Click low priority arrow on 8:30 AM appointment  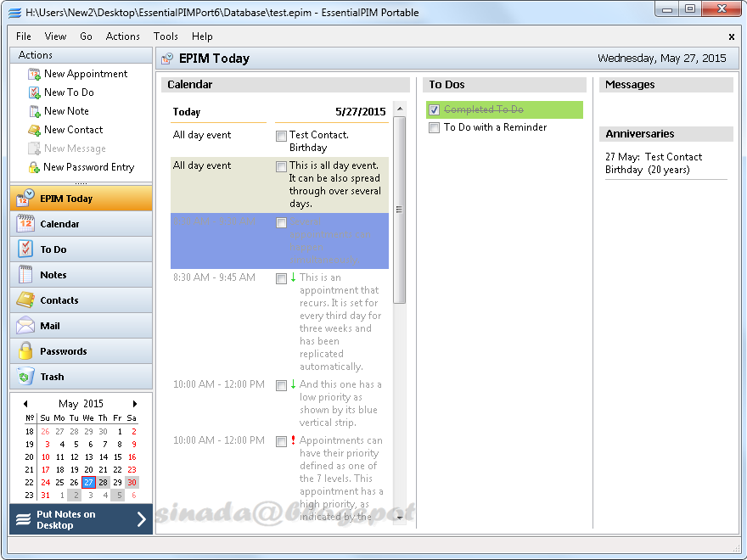click(x=293, y=277)
